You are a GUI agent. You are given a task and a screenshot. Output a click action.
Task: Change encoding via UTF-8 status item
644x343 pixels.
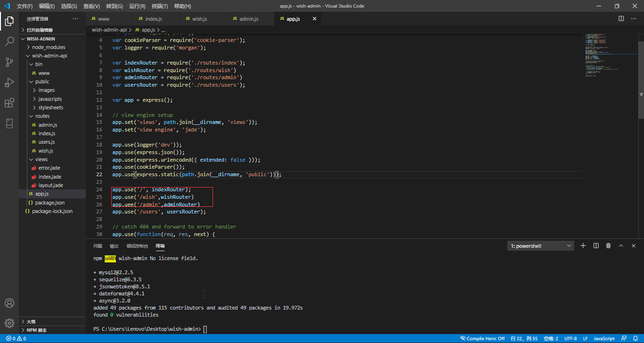click(x=570, y=338)
